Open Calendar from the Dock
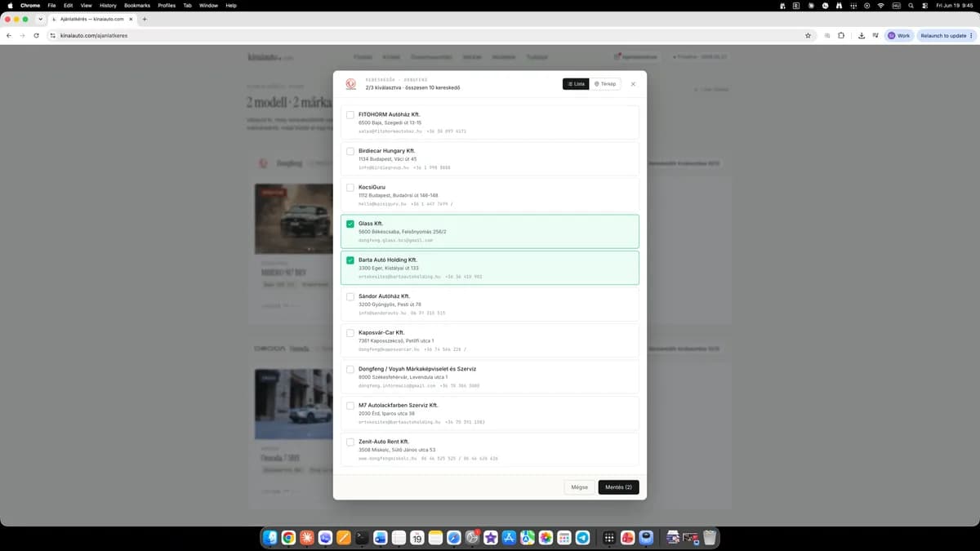Image resolution: width=980 pixels, height=551 pixels. [x=417, y=537]
